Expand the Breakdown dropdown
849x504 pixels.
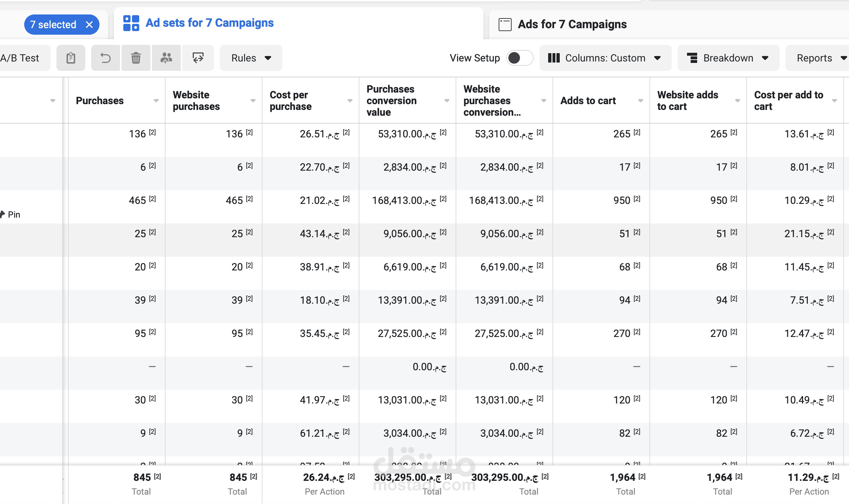click(x=728, y=58)
